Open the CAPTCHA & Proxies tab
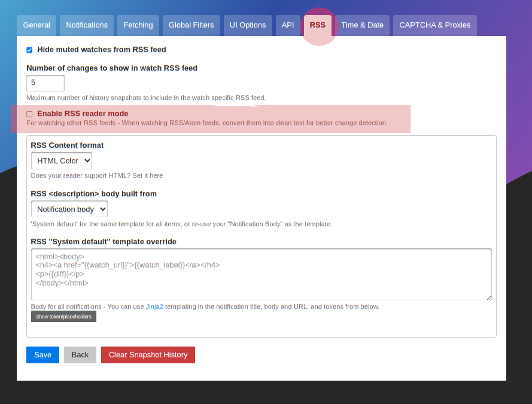The image size is (532, 404). pos(435,25)
